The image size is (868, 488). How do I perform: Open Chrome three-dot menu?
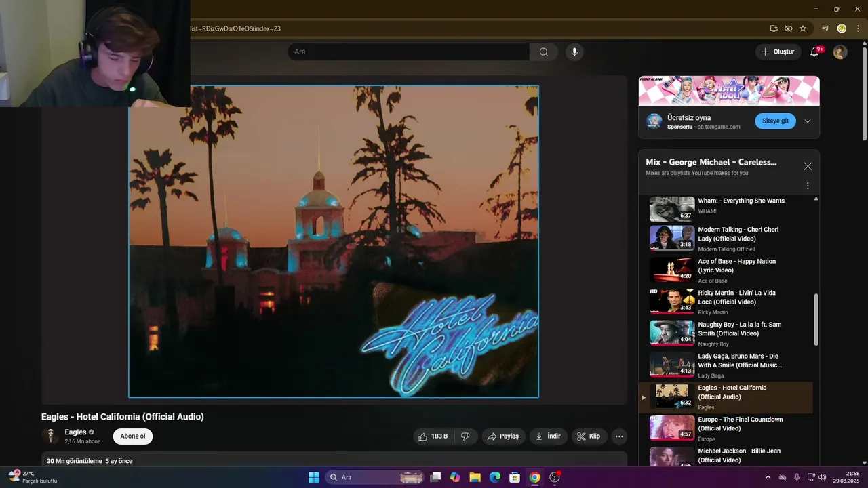pos(858,28)
